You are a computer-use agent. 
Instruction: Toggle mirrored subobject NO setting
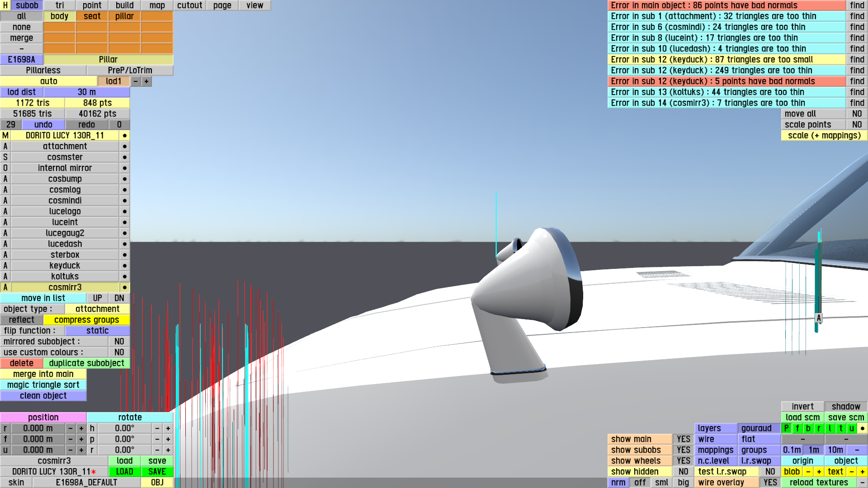119,342
